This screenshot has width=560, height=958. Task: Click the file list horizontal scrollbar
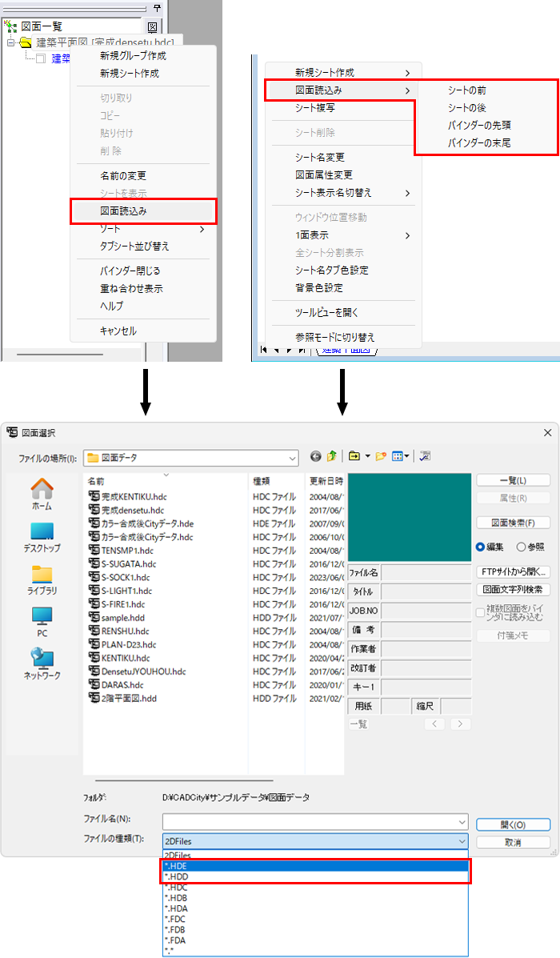(185, 780)
